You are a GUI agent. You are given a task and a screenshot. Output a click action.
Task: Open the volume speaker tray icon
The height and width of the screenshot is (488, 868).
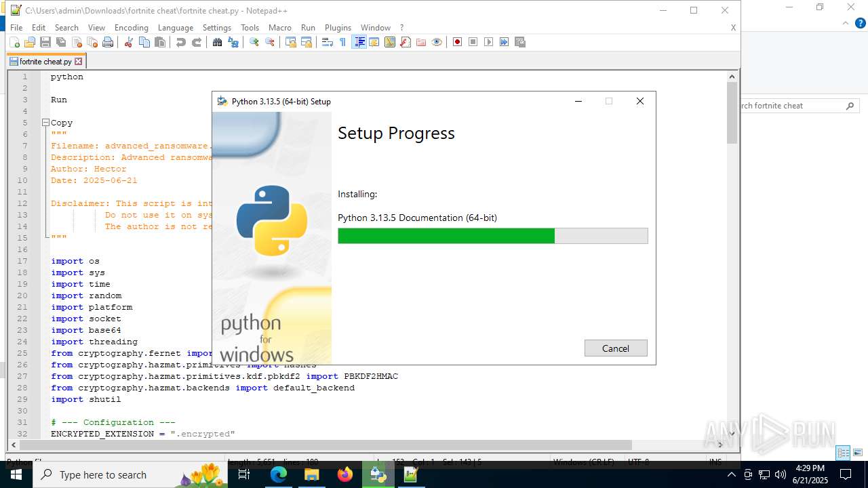[781, 474]
